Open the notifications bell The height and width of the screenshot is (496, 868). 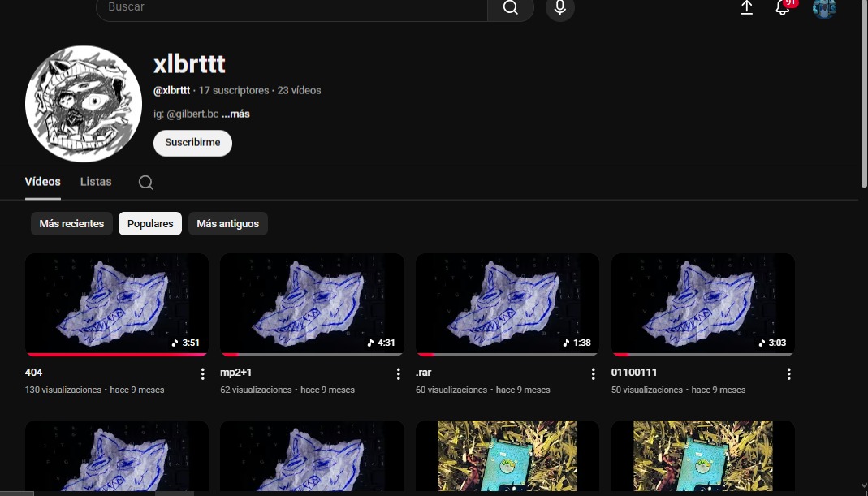point(782,7)
